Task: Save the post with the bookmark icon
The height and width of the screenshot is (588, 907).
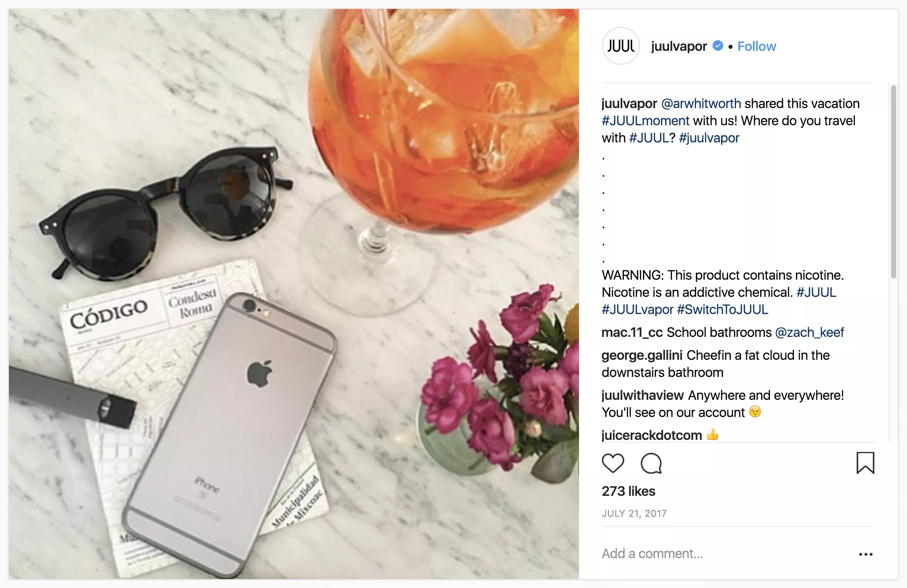Action: (865, 463)
